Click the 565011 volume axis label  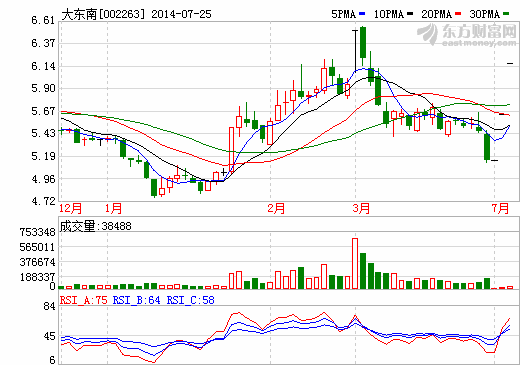pos(37,247)
